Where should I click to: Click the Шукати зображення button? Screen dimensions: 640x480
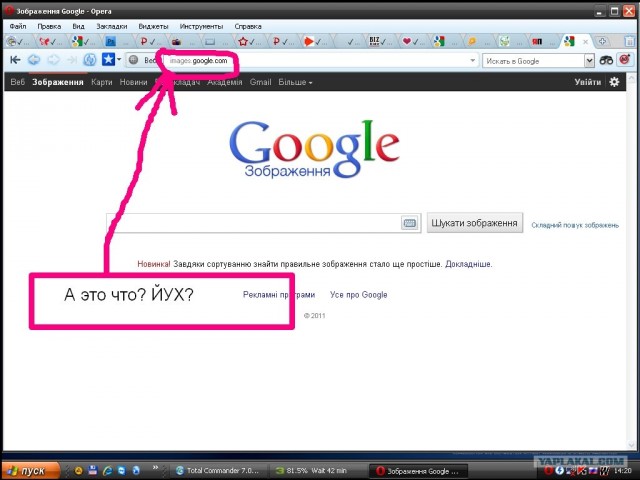475,223
